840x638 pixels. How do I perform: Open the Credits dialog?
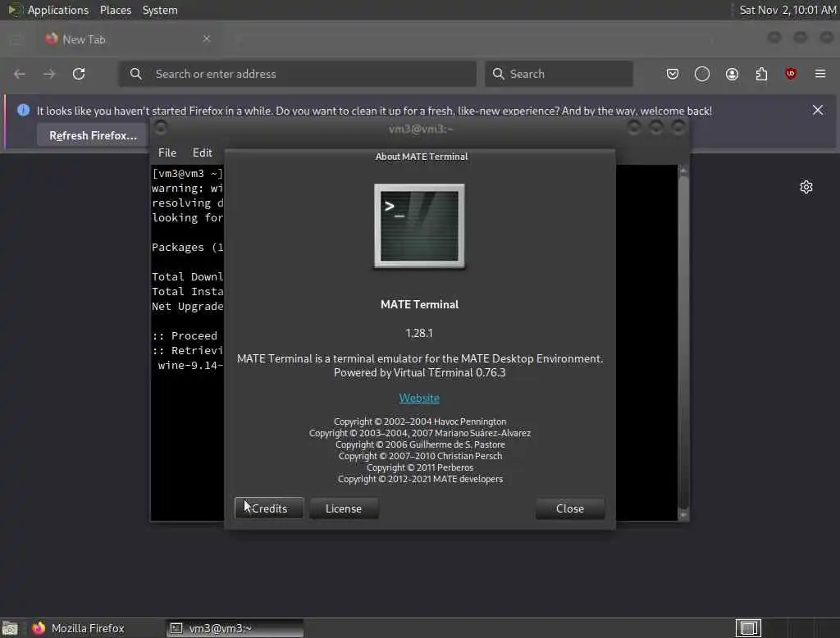coord(269,508)
